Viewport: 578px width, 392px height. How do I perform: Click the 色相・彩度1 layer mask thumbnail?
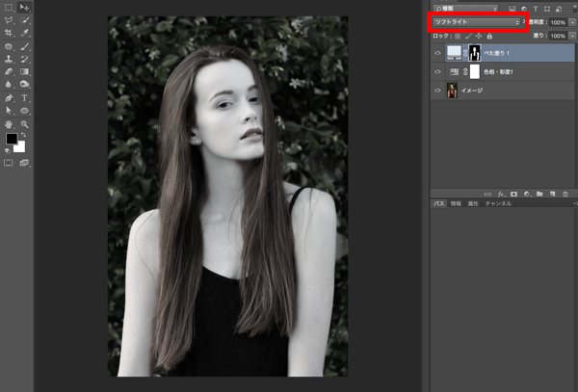click(474, 72)
